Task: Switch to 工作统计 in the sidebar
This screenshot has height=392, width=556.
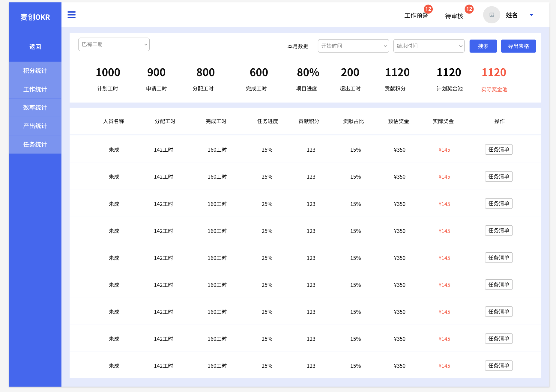Action: click(x=35, y=89)
